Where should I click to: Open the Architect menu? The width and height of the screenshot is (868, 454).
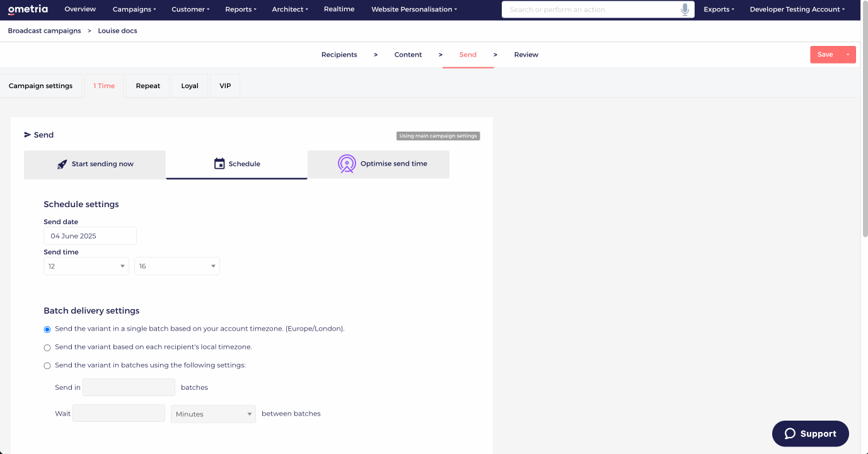pos(290,9)
